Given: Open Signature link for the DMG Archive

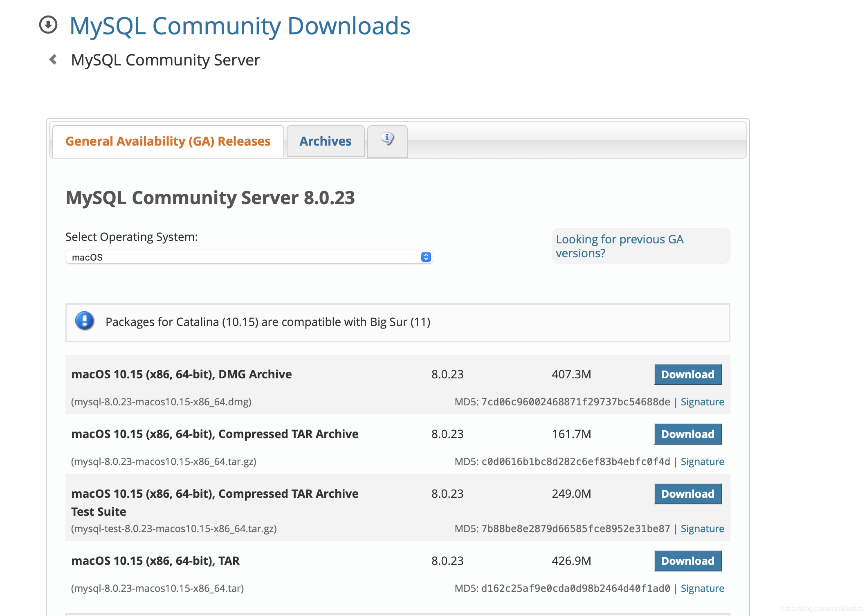Looking at the screenshot, I should (x=702, y=402).
